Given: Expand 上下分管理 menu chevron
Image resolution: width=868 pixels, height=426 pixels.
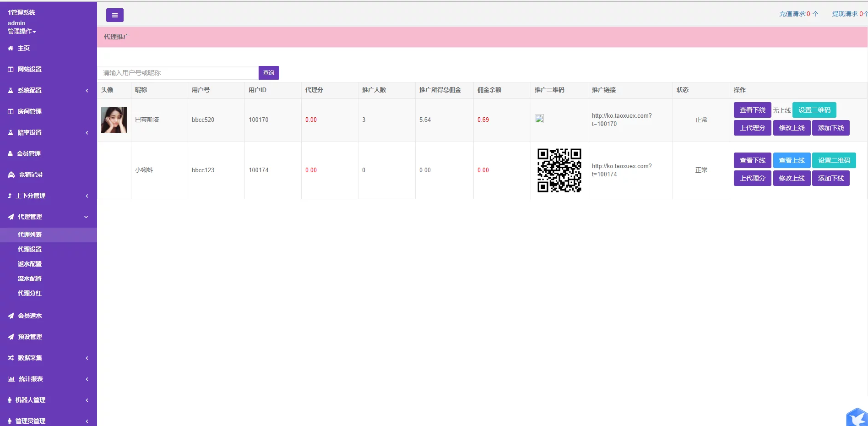Looking at the screenshot, I should coord(87,196).
